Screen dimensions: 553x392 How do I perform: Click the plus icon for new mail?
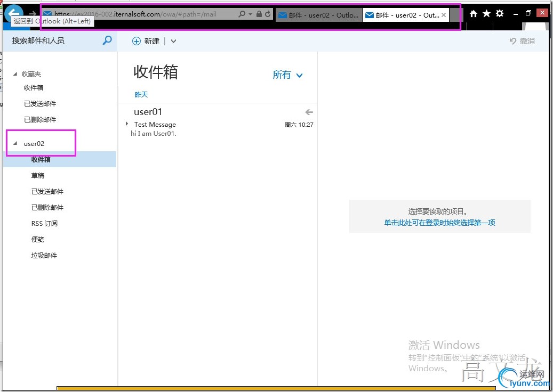pyautogui.click(x=136, y=41)
